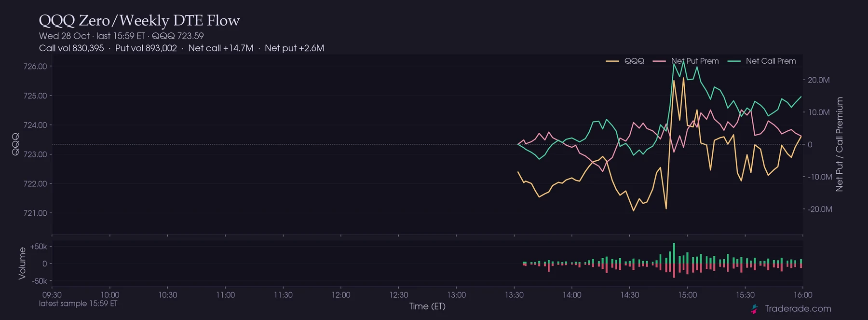The height and width of the screenshot is (320, 868).
Task: Click the 10.0M premium axis label
Action: (819, 112)
